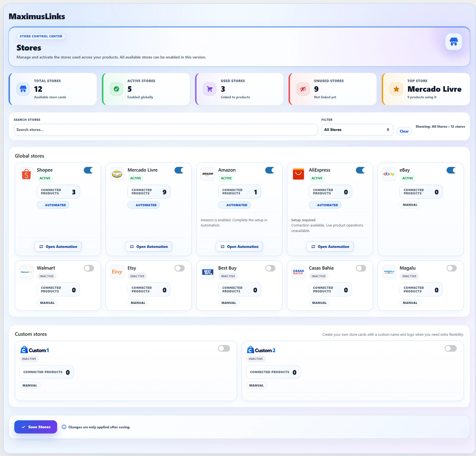
Task: Click the Top Store star icon
Action: 396,89
